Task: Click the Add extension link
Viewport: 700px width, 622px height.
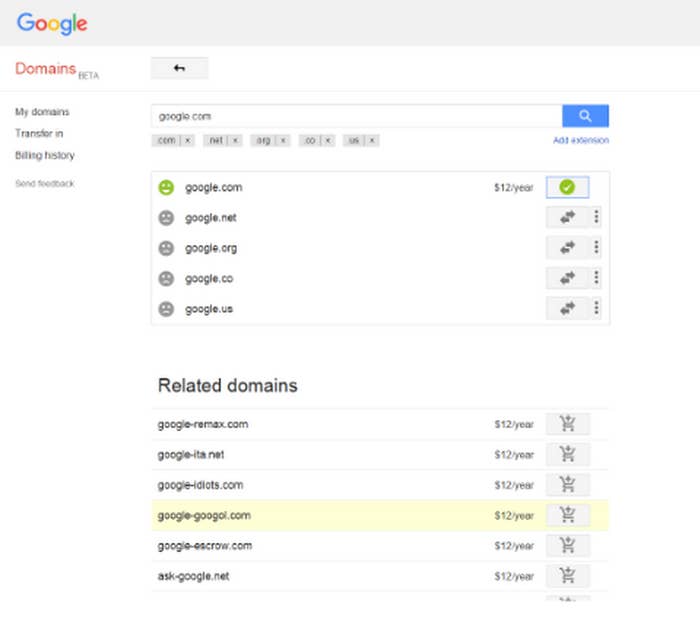Action: (581, 140)
